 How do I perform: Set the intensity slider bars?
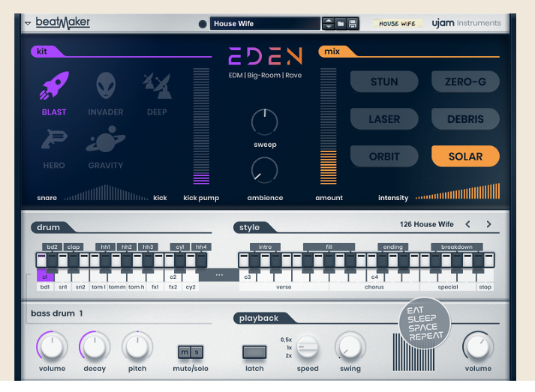tap(458, 191)
